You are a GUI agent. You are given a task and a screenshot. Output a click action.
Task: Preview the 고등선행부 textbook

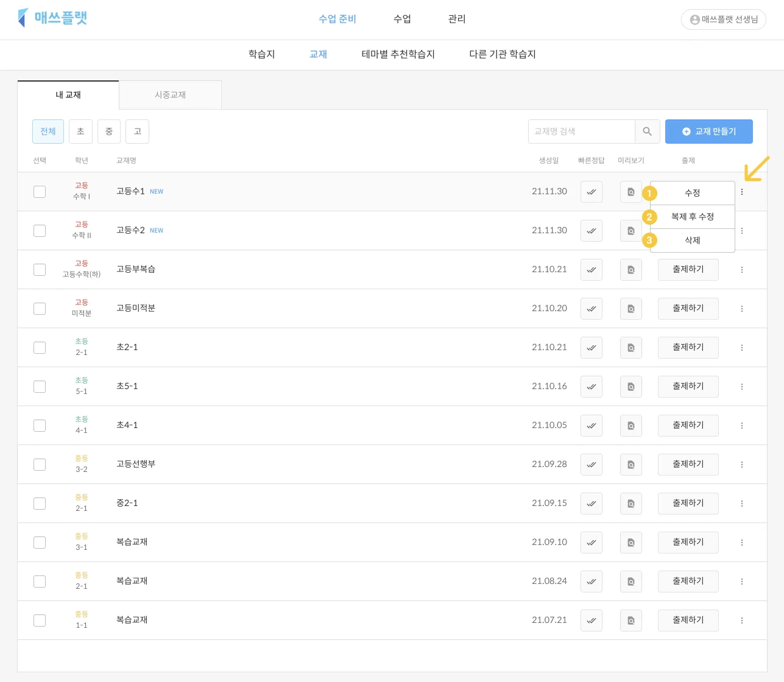[x=631, y=465]
